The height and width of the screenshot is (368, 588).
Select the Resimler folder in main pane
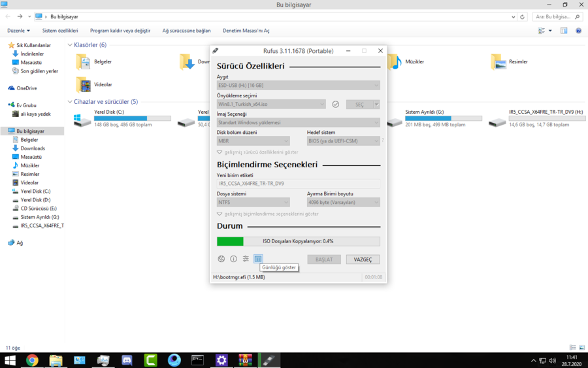[x=509, y=62]
